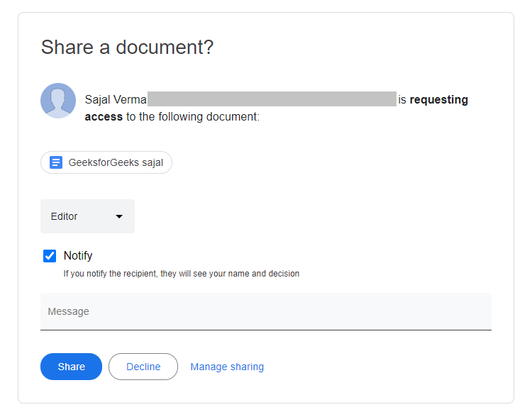The height and width of the screenshot is (412, 532).
Task: Click the gray redacted email bar
Action: [x=272, y=99]
